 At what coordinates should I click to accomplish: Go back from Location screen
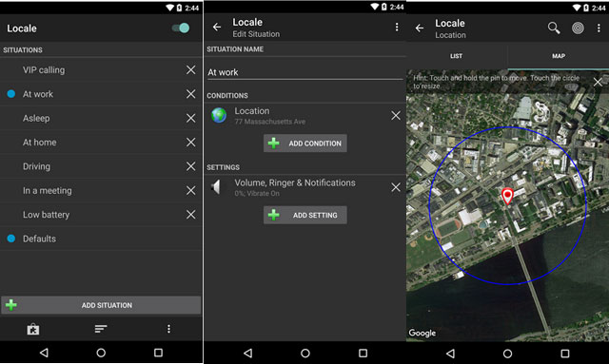point(420,28)
